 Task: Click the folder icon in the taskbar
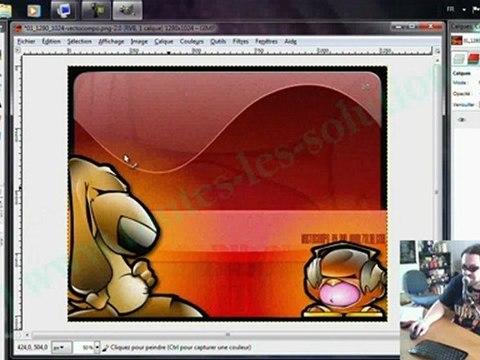pos(5,11)
